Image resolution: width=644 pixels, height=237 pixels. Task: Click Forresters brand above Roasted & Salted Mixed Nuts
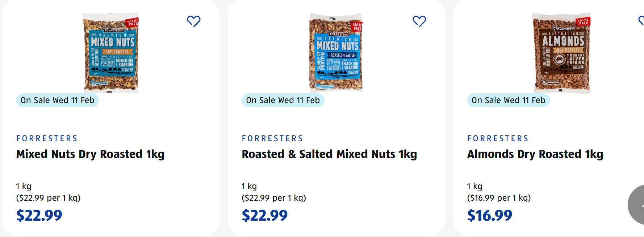coord(272,138)
